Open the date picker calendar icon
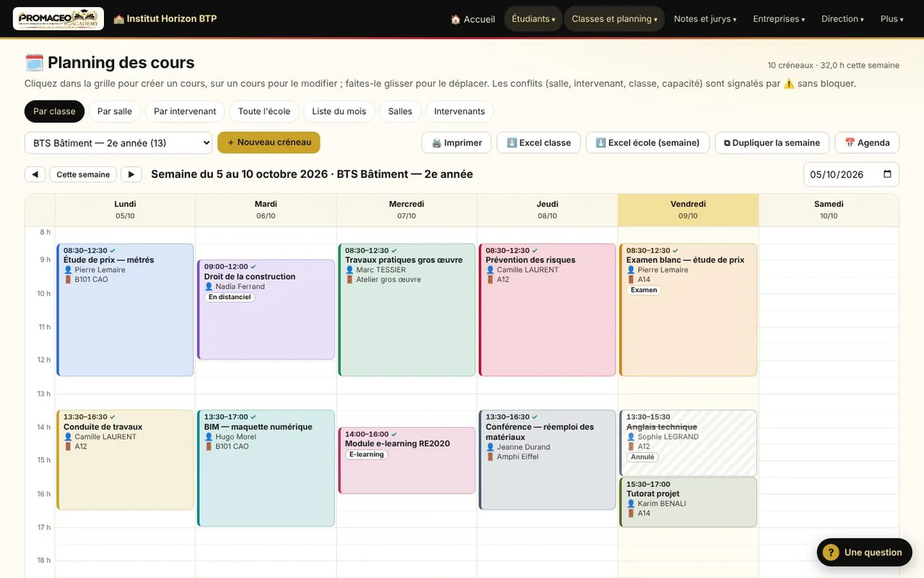Screen dimensions: 924x578 coord(887,174)
